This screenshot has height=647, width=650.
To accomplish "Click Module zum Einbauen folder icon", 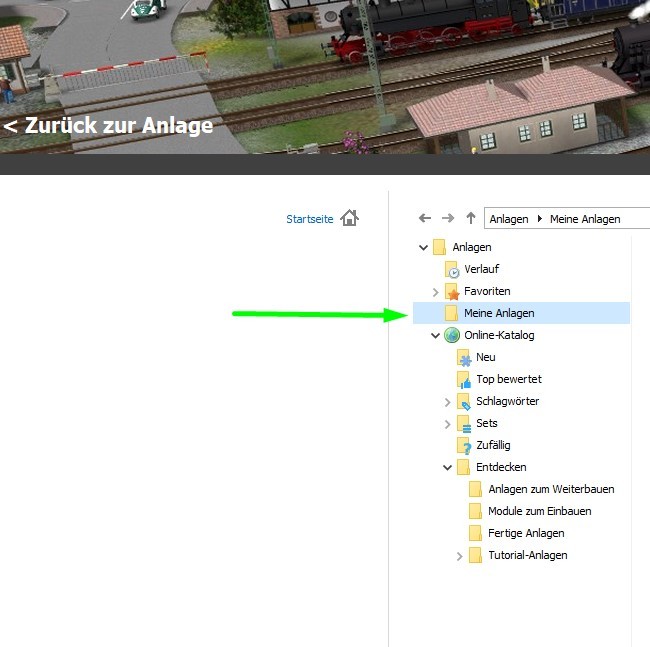I will 475,511.
